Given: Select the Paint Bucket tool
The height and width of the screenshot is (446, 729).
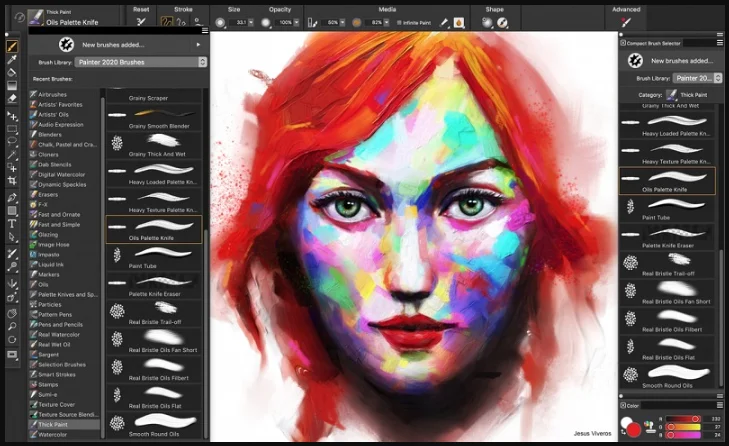Looking at the screenshot, I should point(12,73).
